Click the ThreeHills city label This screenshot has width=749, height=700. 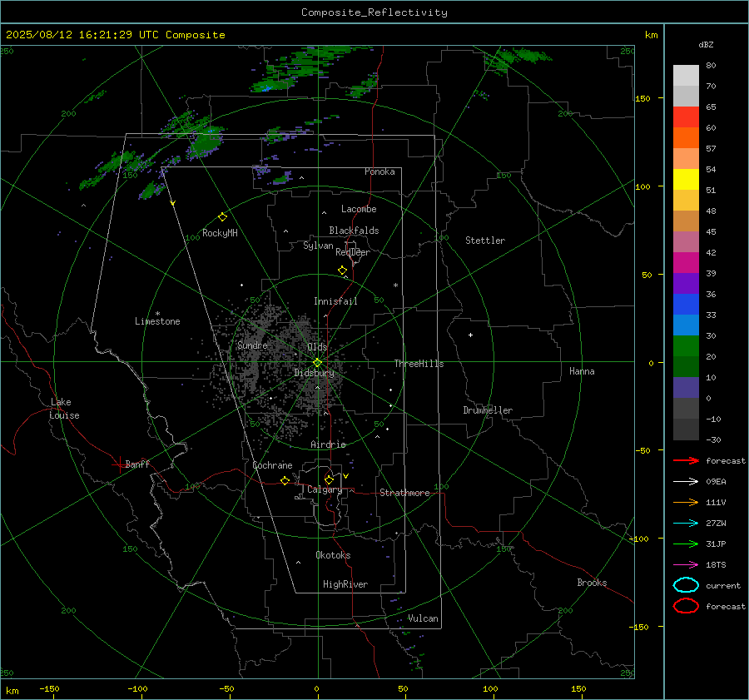pos(419,364)
